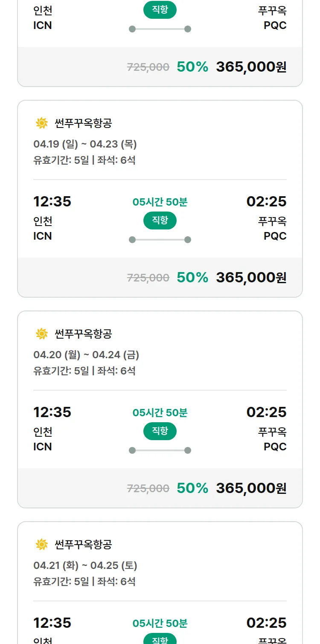Click the 365,000원 price on the 04.19 flight

click(251, 278)
